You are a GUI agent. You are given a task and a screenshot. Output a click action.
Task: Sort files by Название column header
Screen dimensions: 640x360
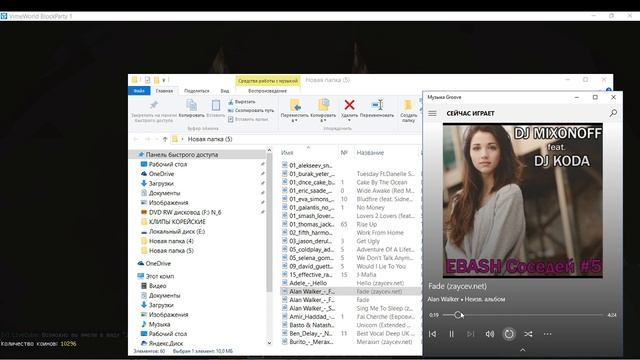point(370,153)
